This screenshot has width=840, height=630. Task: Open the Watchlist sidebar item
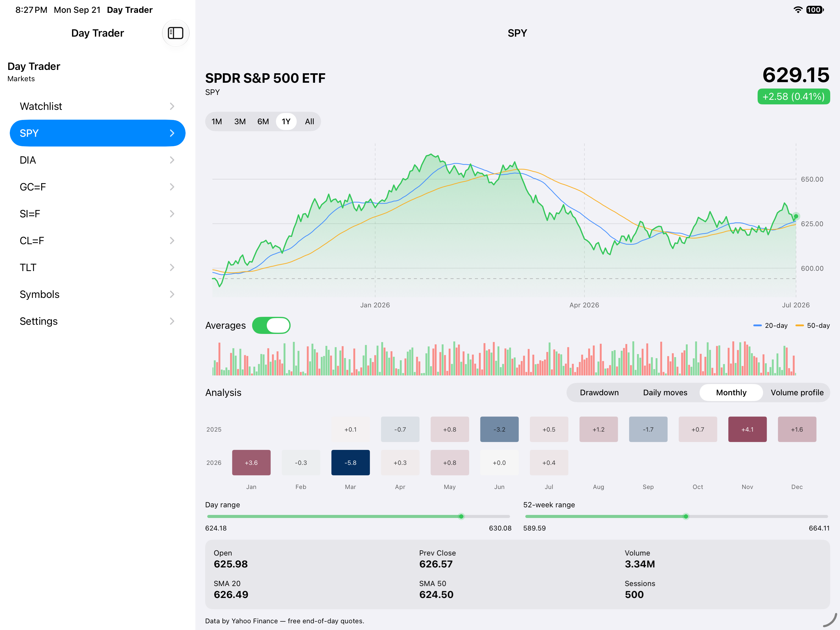[x=98, y=106]
